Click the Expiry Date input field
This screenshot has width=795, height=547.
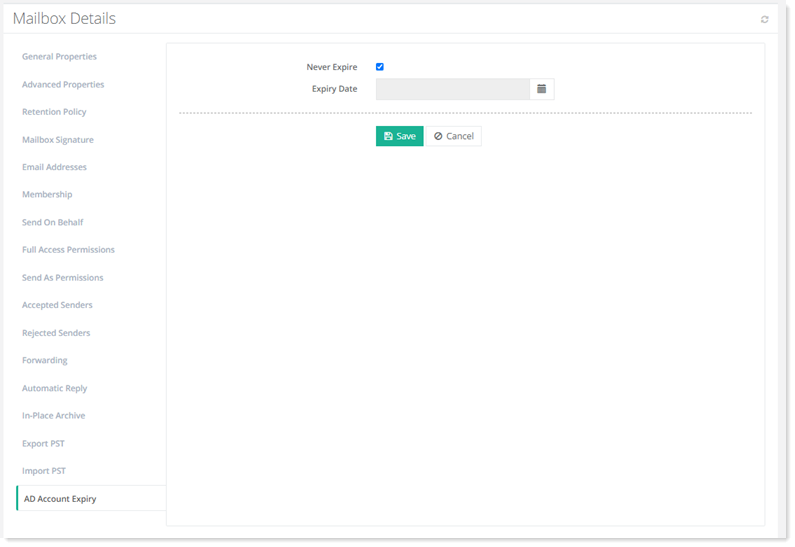point(452,89)
